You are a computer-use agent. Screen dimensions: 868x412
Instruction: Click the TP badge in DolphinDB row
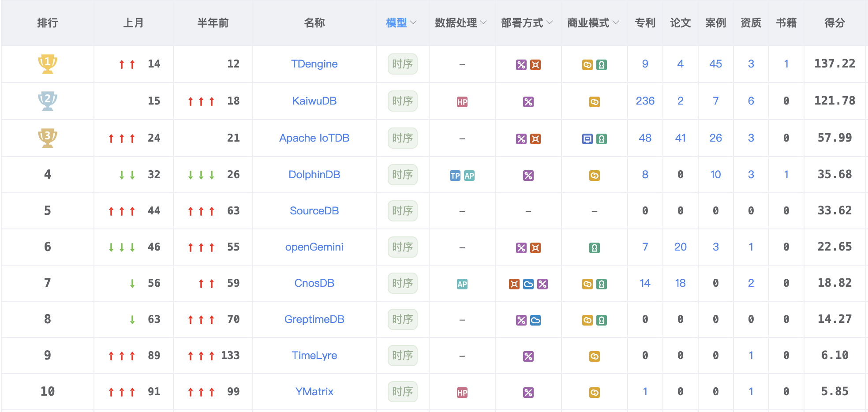(455, 176)
